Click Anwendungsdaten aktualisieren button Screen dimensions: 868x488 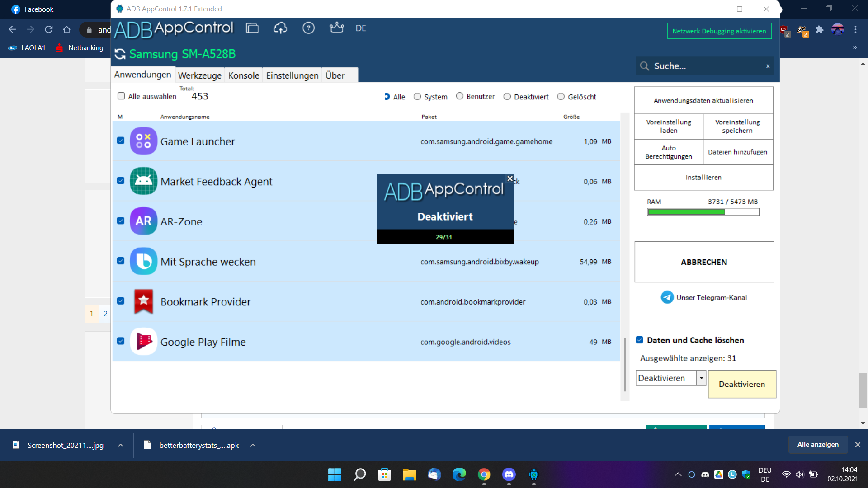[703, 100]
